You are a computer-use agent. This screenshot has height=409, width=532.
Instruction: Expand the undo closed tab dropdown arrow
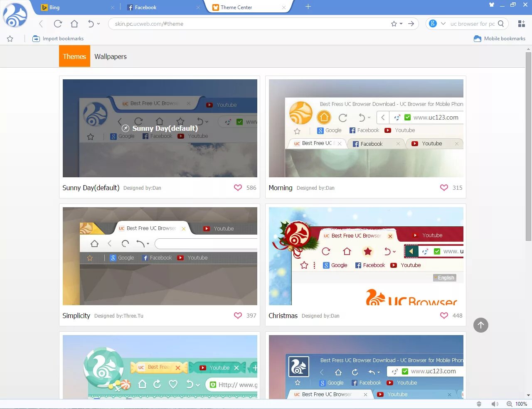tap(99, 24)
